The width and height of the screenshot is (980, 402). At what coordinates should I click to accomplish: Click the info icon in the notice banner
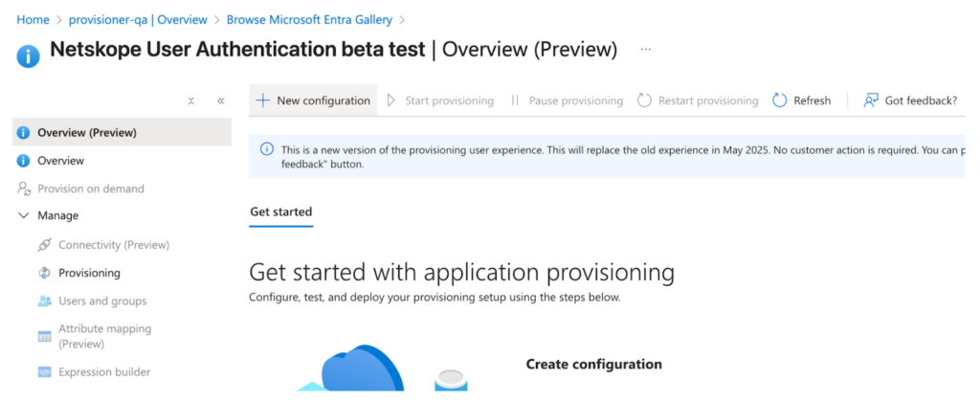click(267, 149)
